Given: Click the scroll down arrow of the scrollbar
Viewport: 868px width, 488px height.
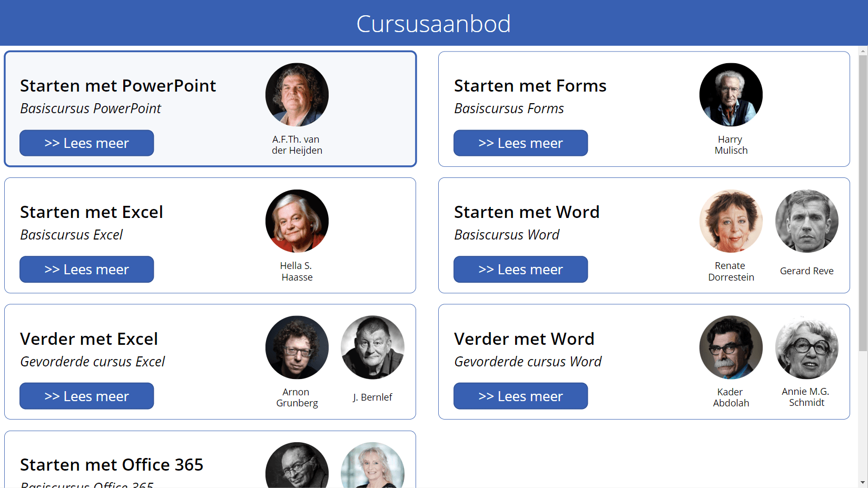Looking at the screenshot, I should [863, 482].
